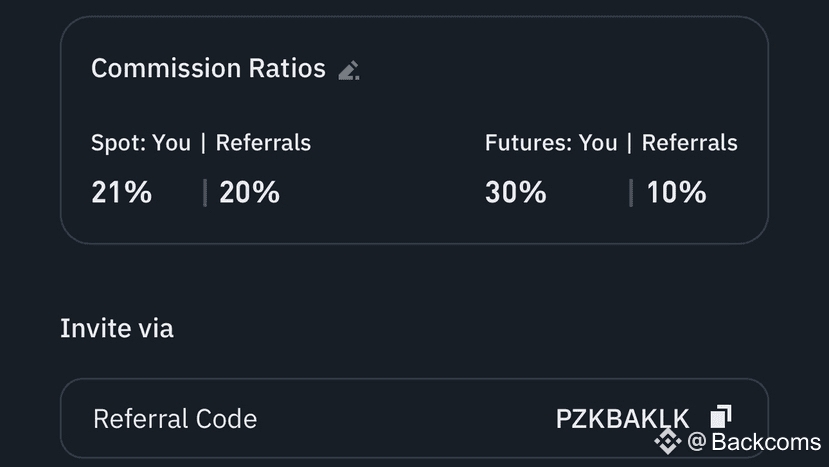829x467 pixels.
Task: Click the 'Spot: You' label
Action: click(140, 143)
